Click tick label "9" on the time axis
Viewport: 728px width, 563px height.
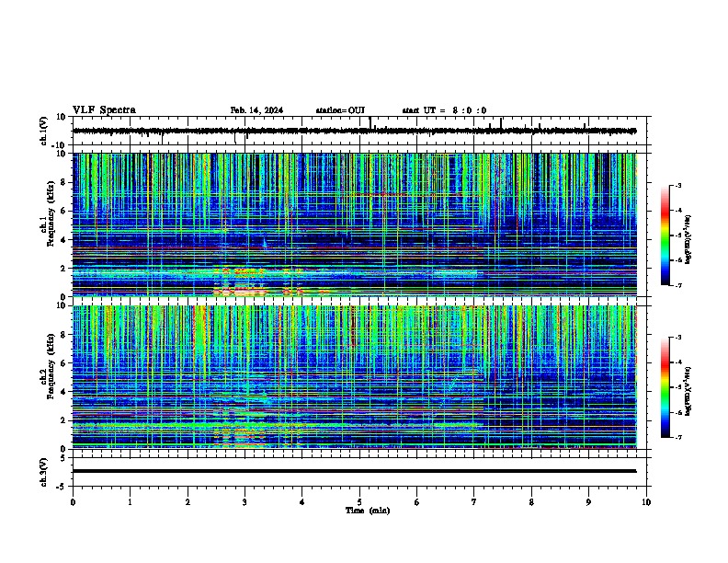click(x=588, y=502)
